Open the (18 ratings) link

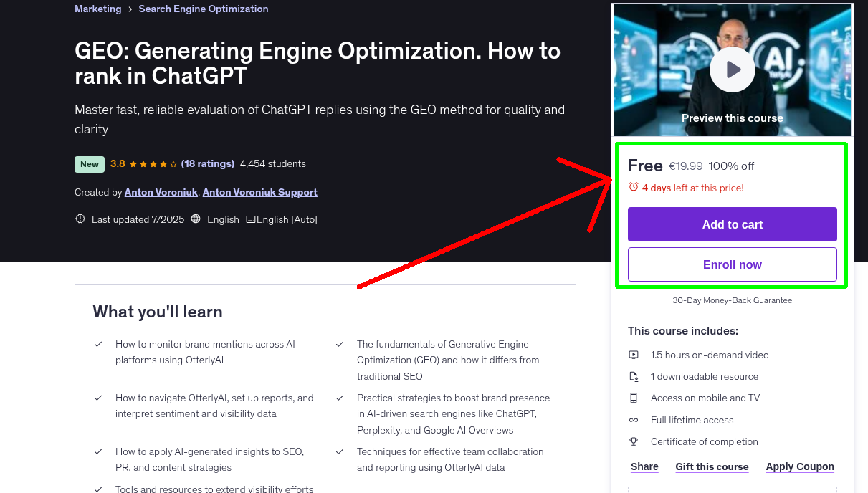(208, 163)
